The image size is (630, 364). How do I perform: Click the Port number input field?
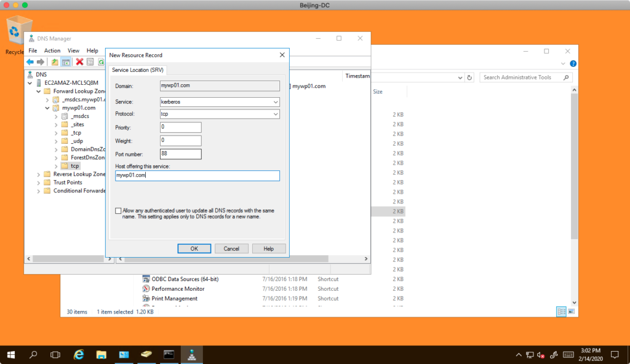click(x=180, y=154)
